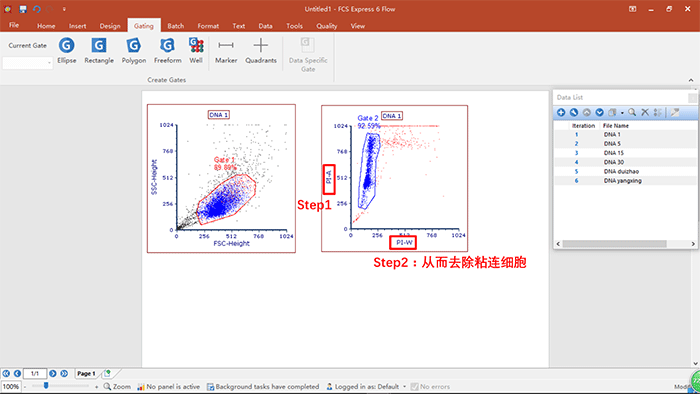This screenshot has height=394, width=700.
Task: Adjust the zoom slider handle
Action: coord(46,386)
